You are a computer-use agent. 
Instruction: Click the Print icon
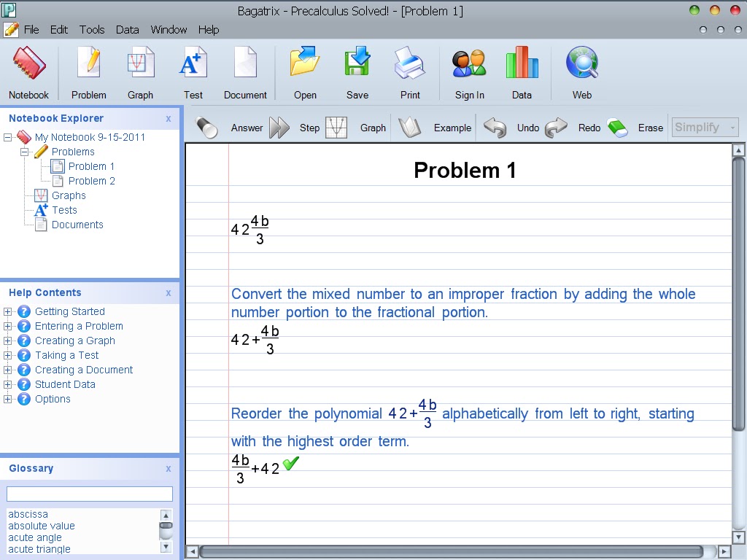(x=410, y=63)
